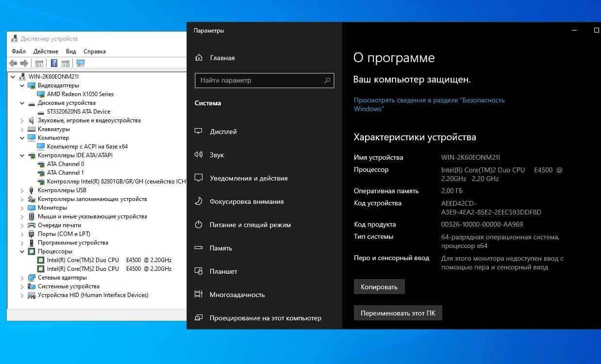Image resolution: width=601 pixels, height=364 pixels.
Task: Expand Контроллеры запоминающих устройств node
Action: click(22, 199)
